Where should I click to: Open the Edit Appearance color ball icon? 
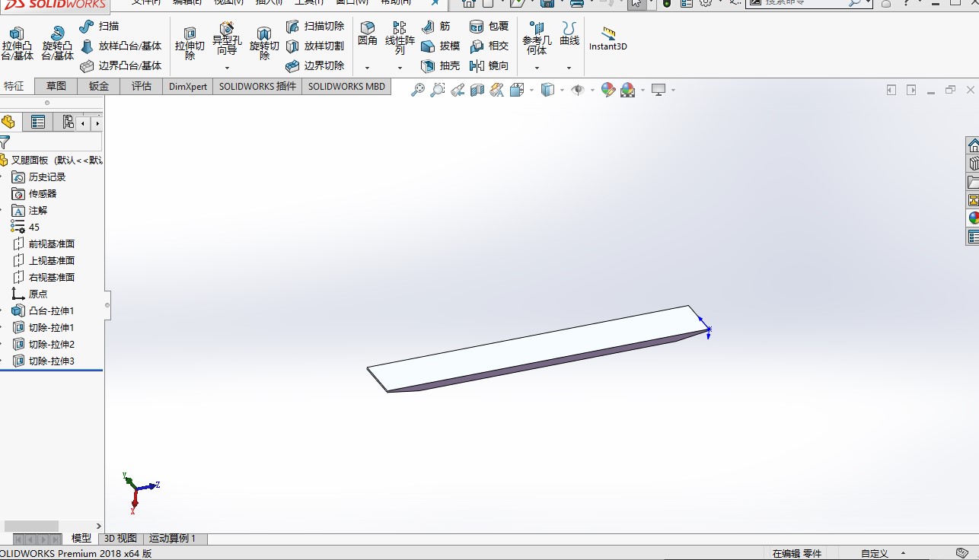(x=607, y=90)
